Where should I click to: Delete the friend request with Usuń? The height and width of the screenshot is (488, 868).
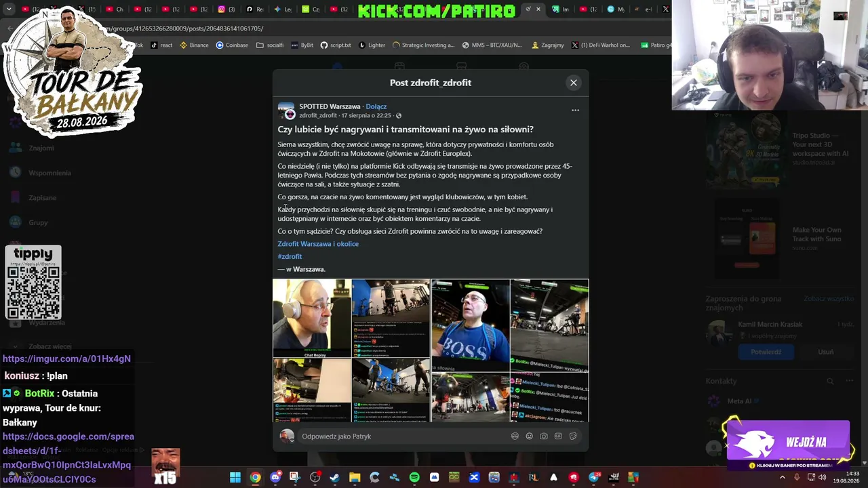825,352
